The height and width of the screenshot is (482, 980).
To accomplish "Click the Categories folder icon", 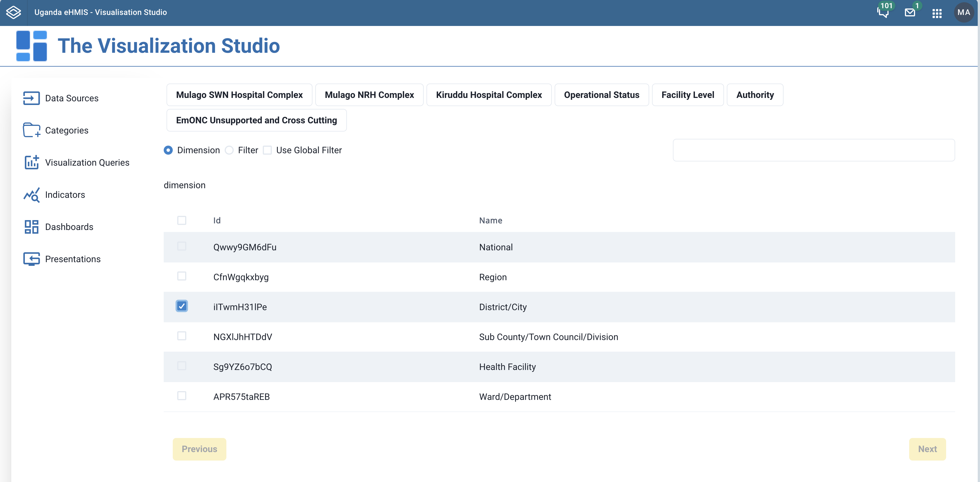I will tap(32, 130).
